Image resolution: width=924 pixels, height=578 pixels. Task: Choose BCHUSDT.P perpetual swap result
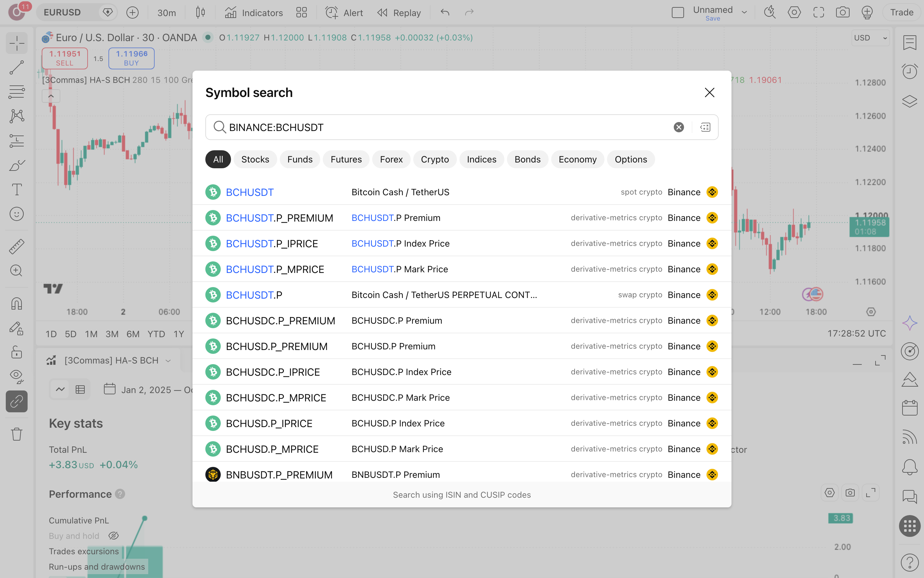pos(462,295)
